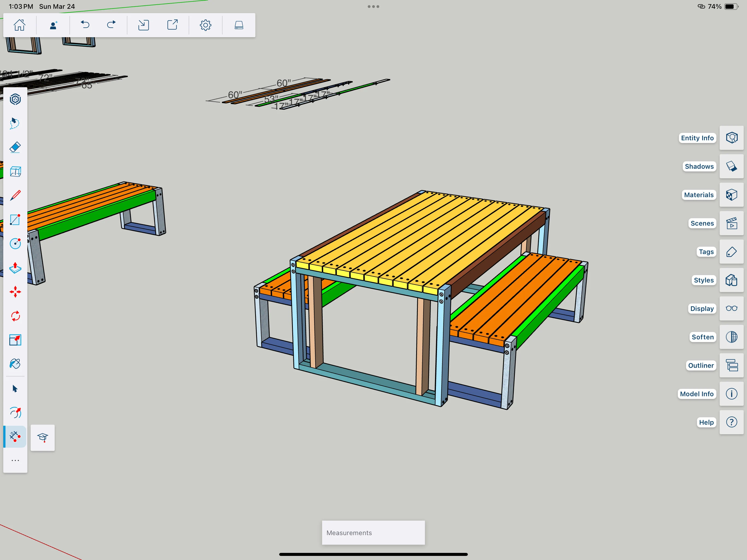Select the Paint Bucket tool
The height and width of the screenshot is (560, 747).
15,364
